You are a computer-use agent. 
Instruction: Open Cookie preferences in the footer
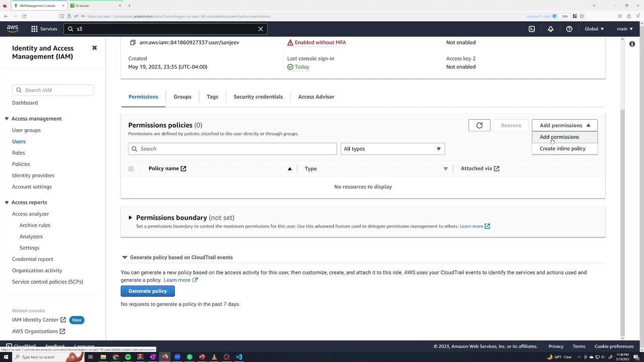pyautogui.click(x=614, y=346)
